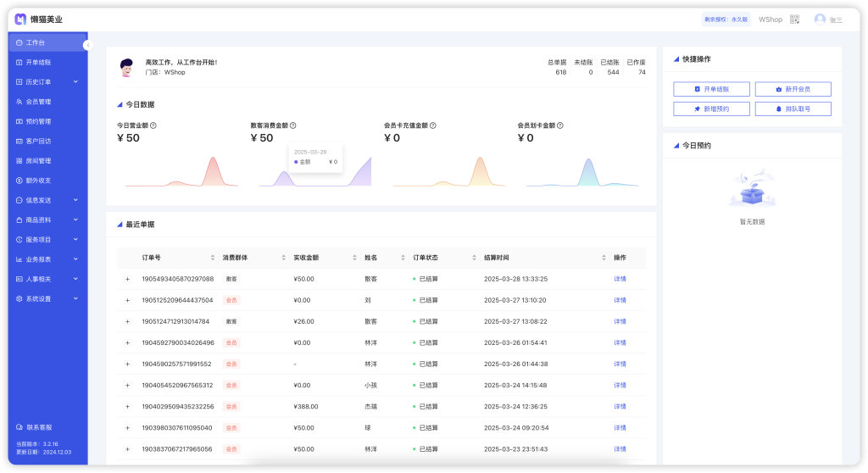Screen dimensions: 868x473
Task: Open 详情 for the 2025-03-26 01:54:41 order
Action: 620,342
